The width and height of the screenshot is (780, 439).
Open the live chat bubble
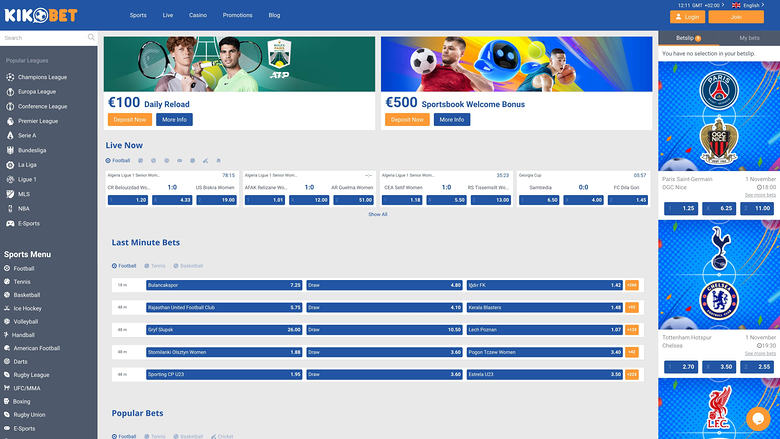tap(758, 419)
